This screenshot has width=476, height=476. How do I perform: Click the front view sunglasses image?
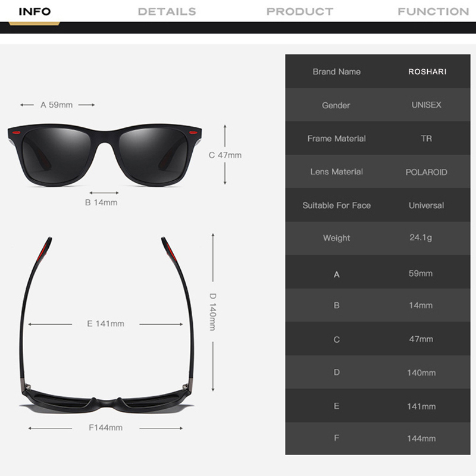tap(105, 154)
